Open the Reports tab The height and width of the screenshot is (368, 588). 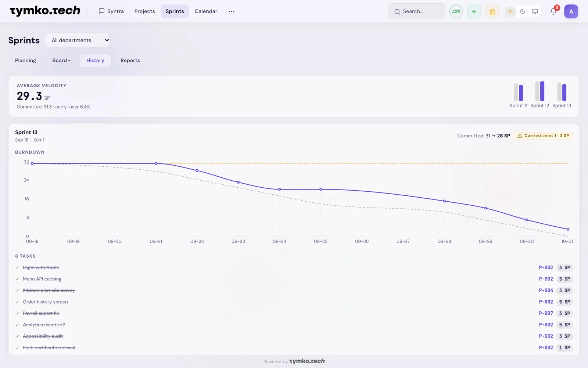coord(130,60)
